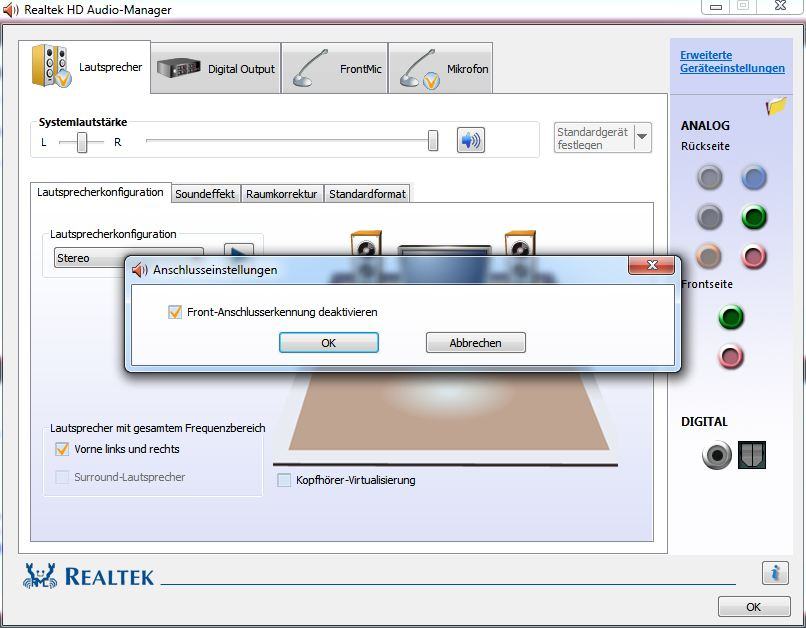Click the digital coaxial output jack icon

tap(717, 455)
